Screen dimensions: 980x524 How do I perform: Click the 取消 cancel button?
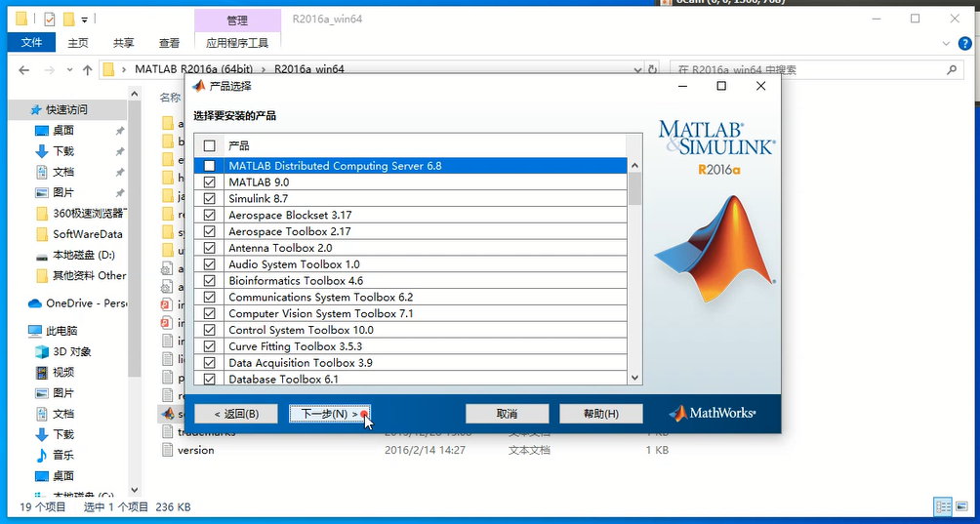[507, 414]
